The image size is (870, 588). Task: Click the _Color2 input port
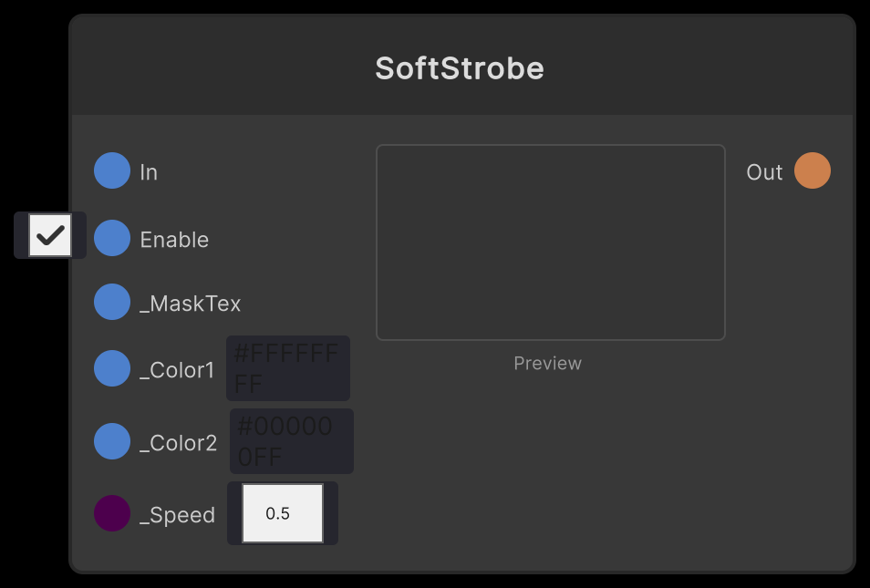pos(111,441)
